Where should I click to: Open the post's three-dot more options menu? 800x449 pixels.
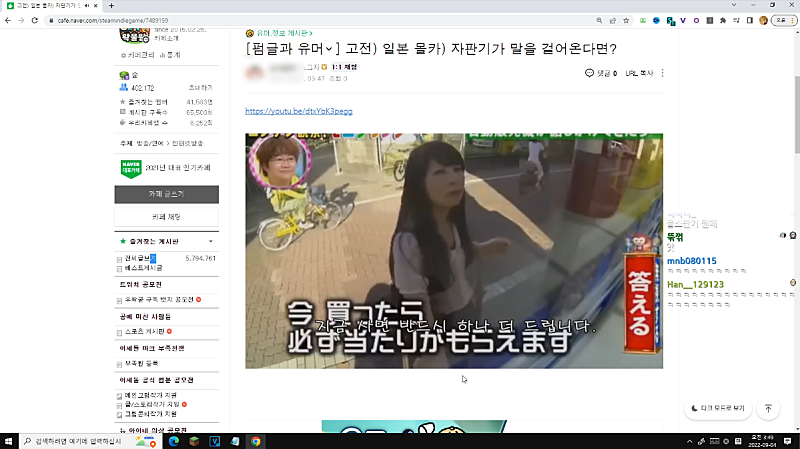(662, 73)
